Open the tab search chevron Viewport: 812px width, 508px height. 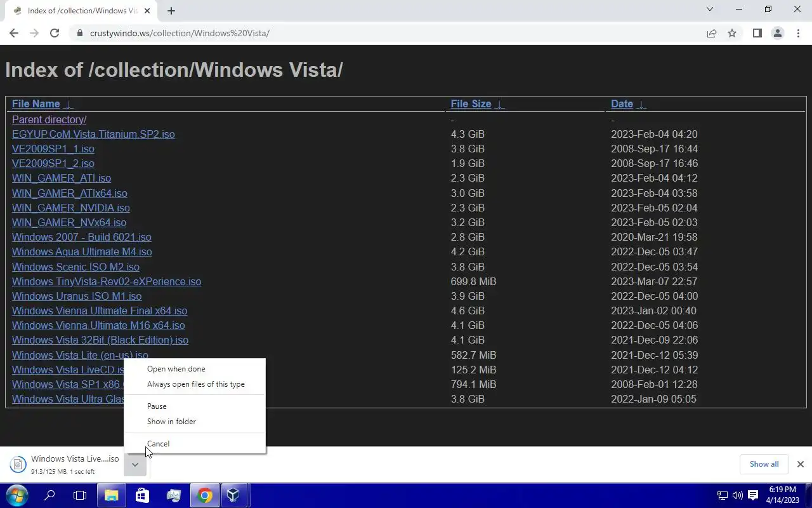point(710,10)
